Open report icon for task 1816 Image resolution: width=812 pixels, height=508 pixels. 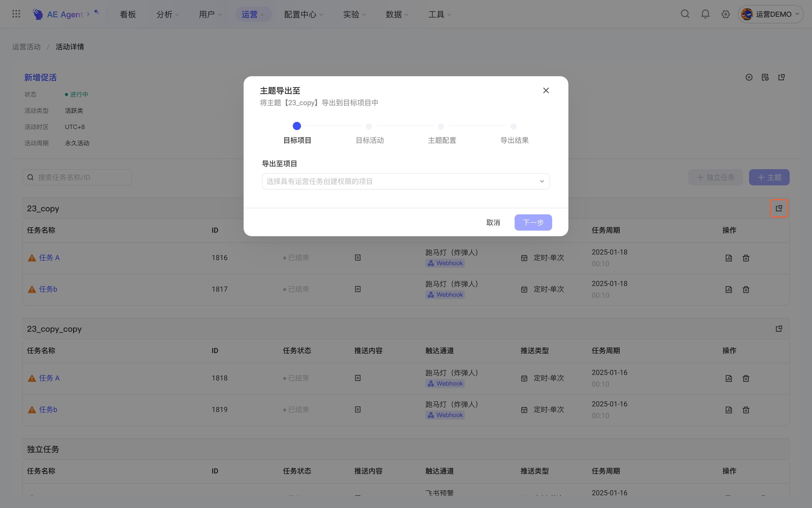tap(729, 258)
